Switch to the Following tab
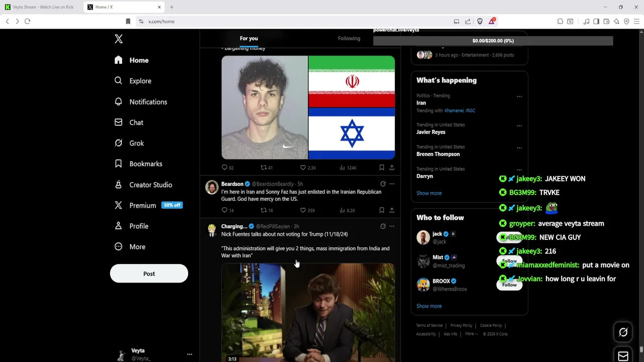This screenshot has height=362, width=644. tap(349, 38)
